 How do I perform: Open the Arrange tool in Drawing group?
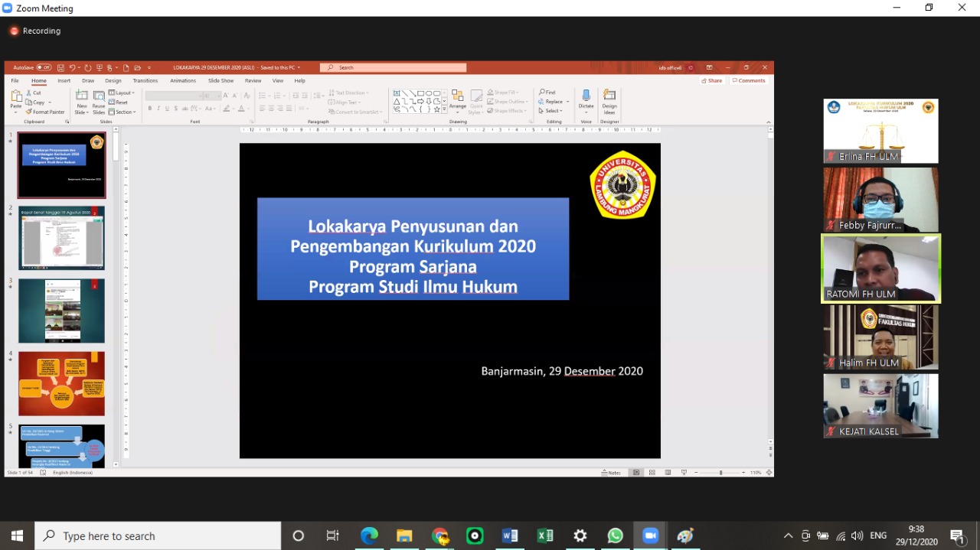tap(458, 102)
